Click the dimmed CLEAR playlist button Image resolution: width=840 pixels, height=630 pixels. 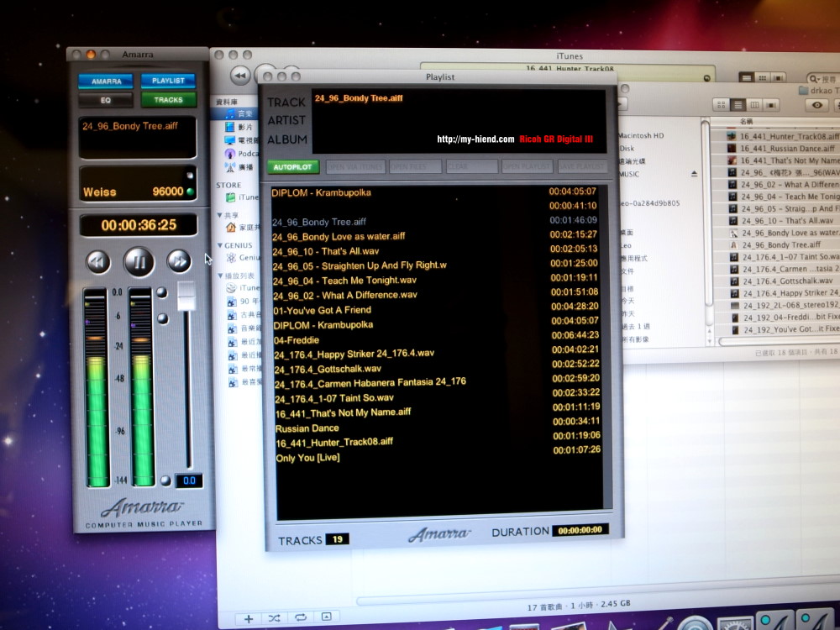(x=471, y=166)
